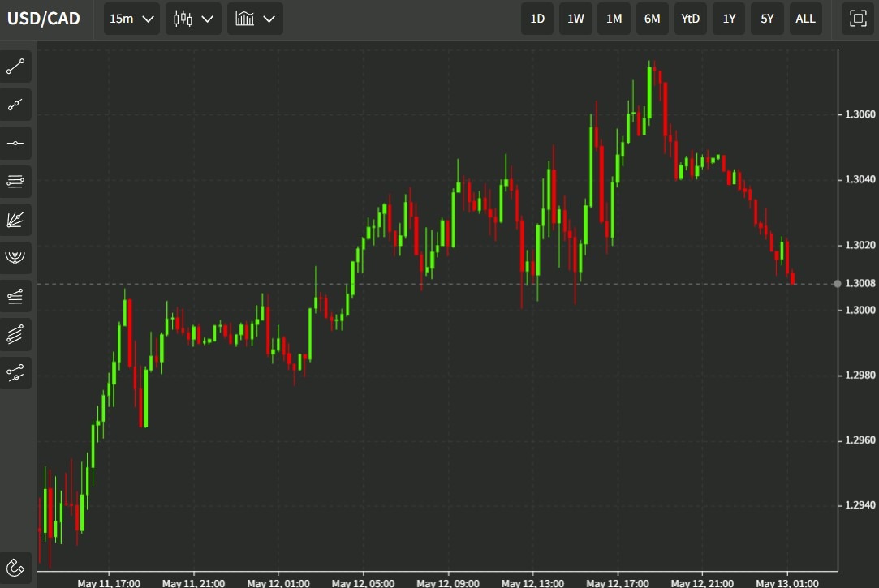This screenshot has height=588, width=879.
Task: Click the 1.2940 price axis label
Action: tap(860, 505)
